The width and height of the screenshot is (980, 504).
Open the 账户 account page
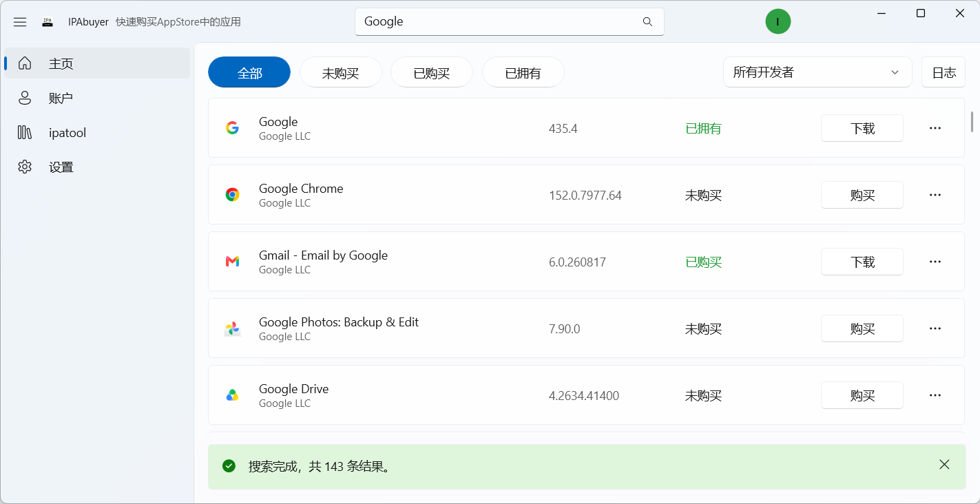click(97, 98)
